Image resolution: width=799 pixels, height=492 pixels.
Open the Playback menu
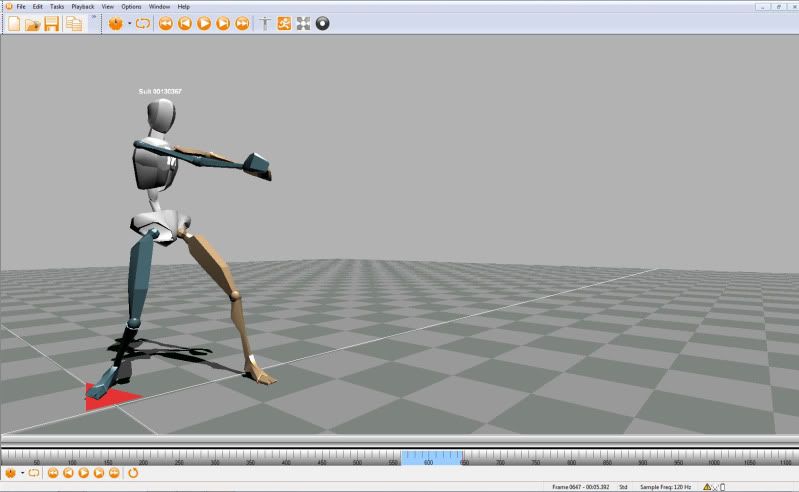pos(83,7)
